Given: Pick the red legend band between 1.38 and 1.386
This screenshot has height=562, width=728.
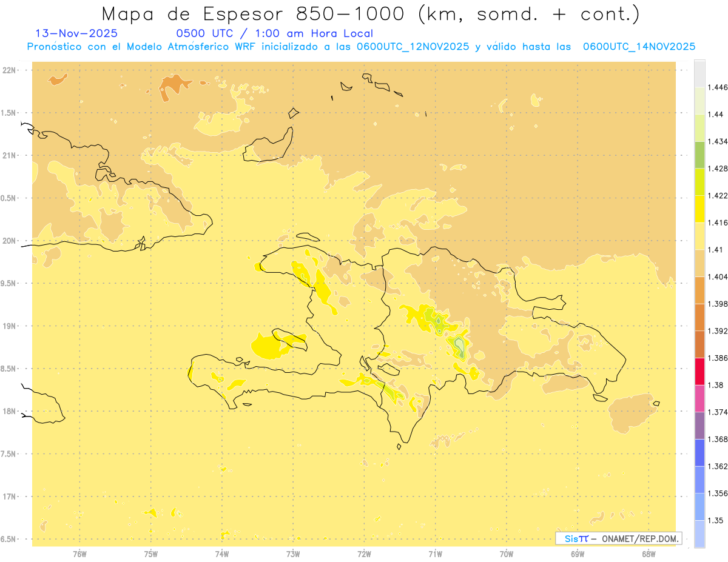Looking at the screenshot, I should [x=699, y=372].
